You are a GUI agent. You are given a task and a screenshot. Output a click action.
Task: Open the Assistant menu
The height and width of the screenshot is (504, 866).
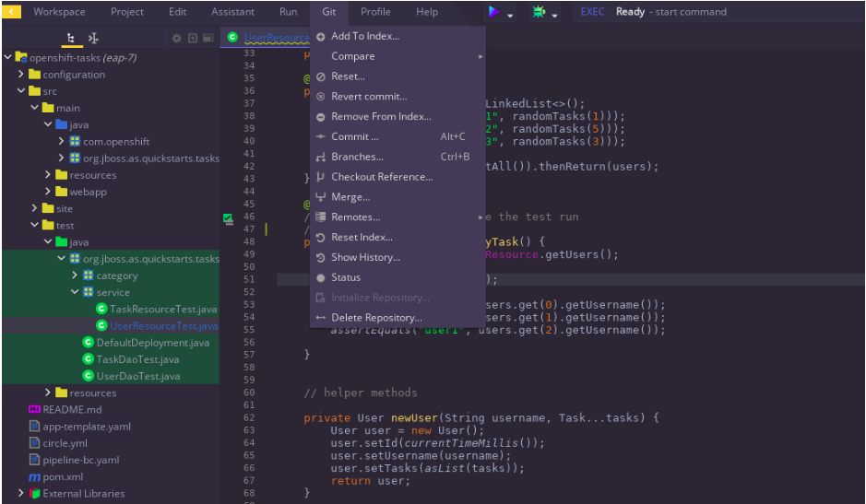pyautogui.click(x=232, y=12)
